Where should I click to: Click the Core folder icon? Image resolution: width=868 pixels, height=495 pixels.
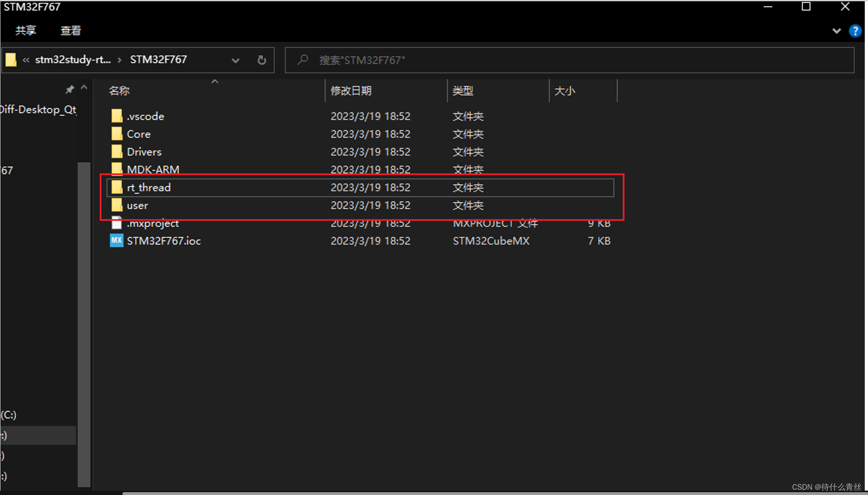(116, 134)
